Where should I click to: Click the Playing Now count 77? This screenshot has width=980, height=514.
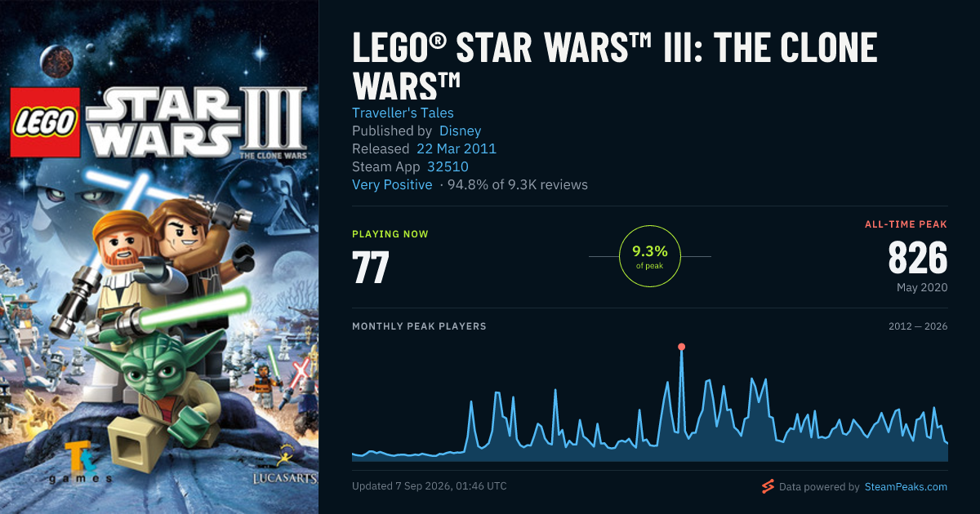(x=370, y=267)
